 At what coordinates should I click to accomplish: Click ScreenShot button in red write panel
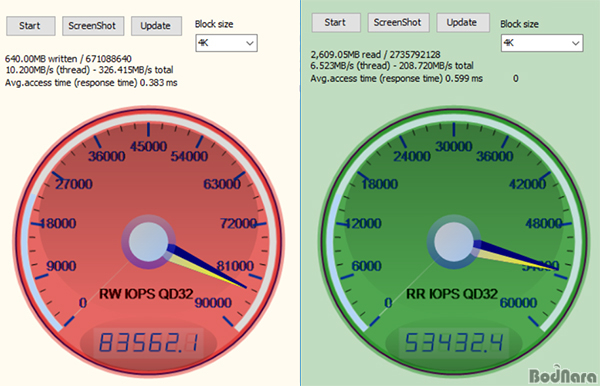point(93,26)
